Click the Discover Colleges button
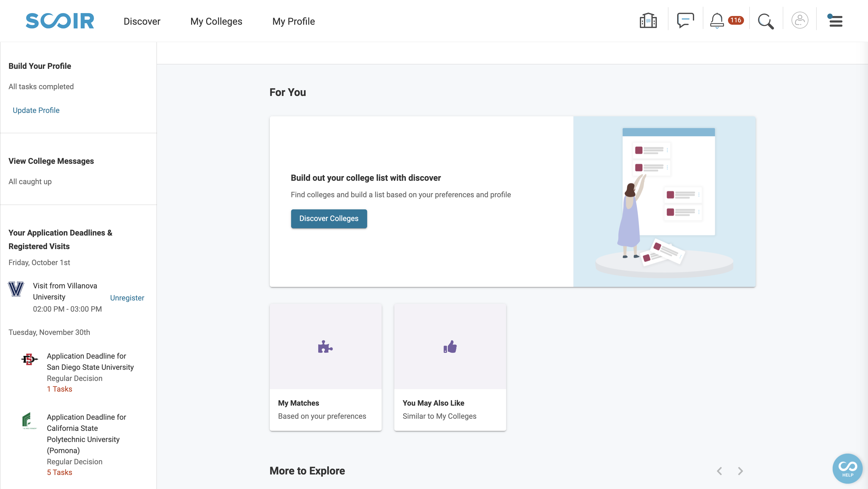Screen dimensions: 868x489 (x=329, y=219)
